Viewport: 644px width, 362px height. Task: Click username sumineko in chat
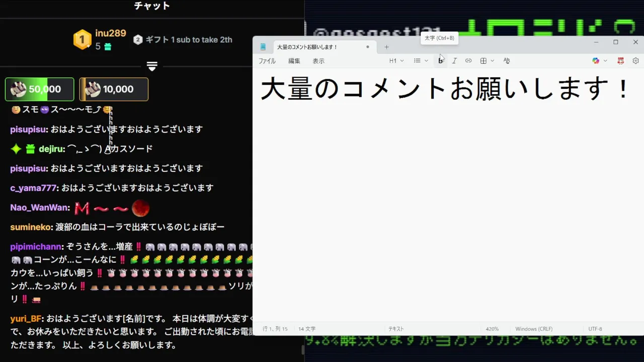coord(31,227)
